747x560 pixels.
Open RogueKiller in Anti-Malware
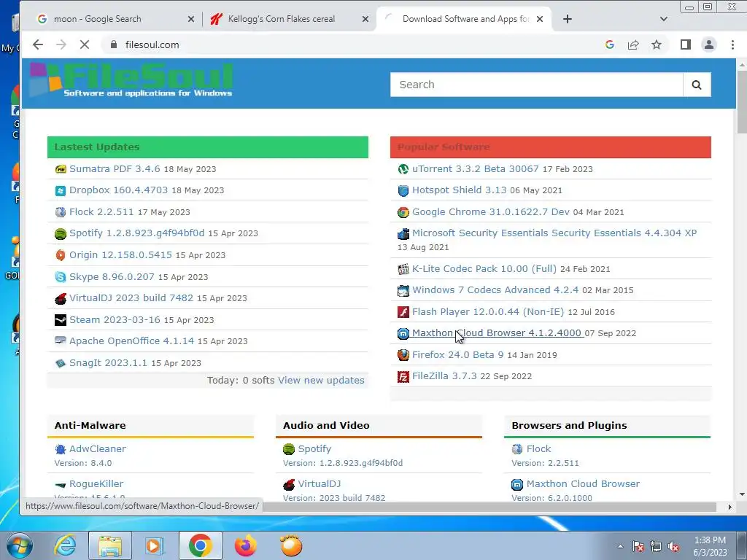pyautogui.click(x=96, y=484)
